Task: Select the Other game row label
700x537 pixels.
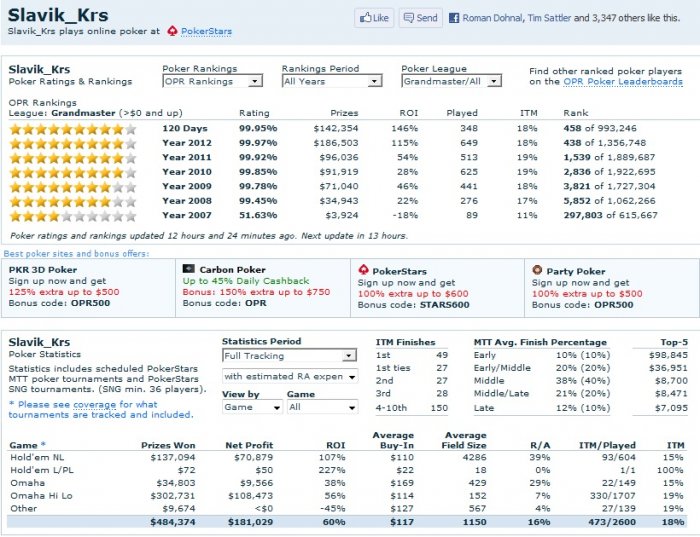Action: tap(24, 508)
